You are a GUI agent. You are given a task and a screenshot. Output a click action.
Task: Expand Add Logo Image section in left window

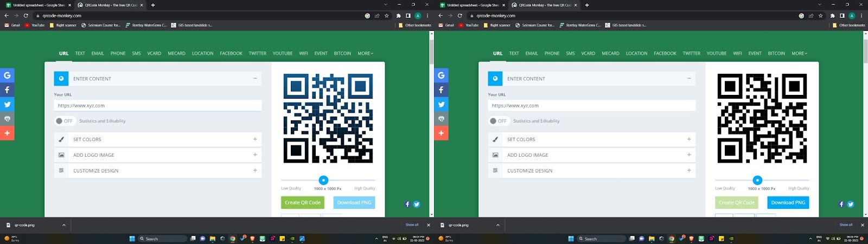point(158,155)
